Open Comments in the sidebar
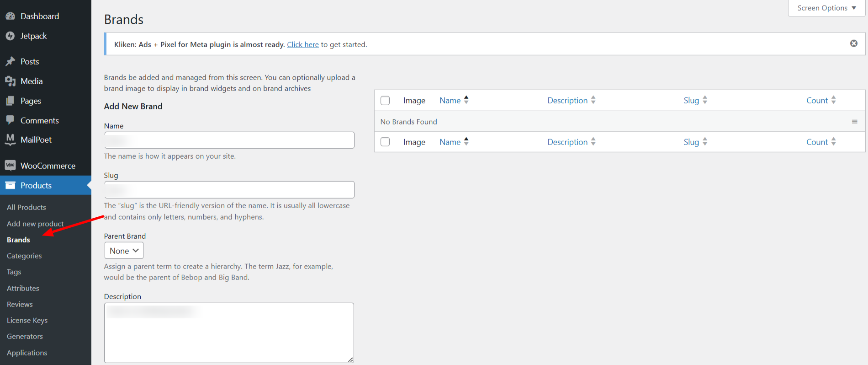The image size is (868, 365). click(x=40, y=120)
